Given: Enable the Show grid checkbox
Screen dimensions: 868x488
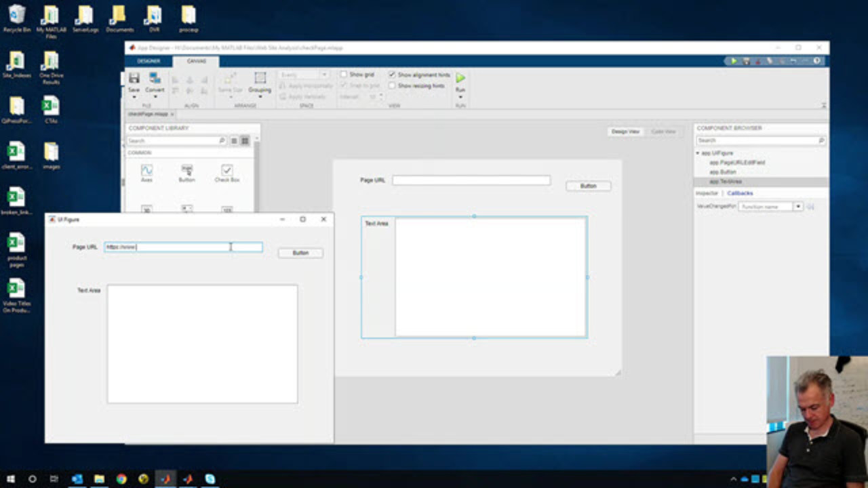Looking at the screenshot, I should pyautogui.click(x=344, y=75).
